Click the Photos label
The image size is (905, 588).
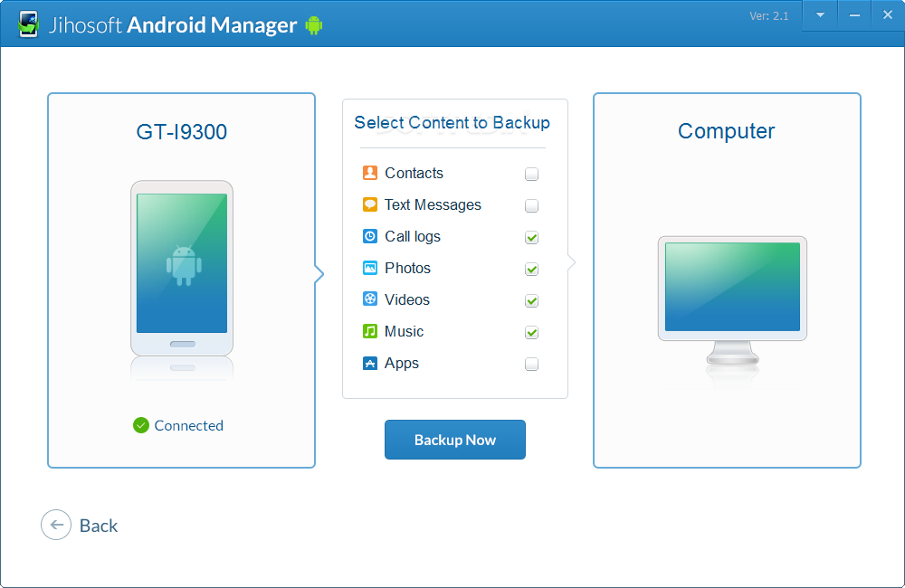coord(407,268)
